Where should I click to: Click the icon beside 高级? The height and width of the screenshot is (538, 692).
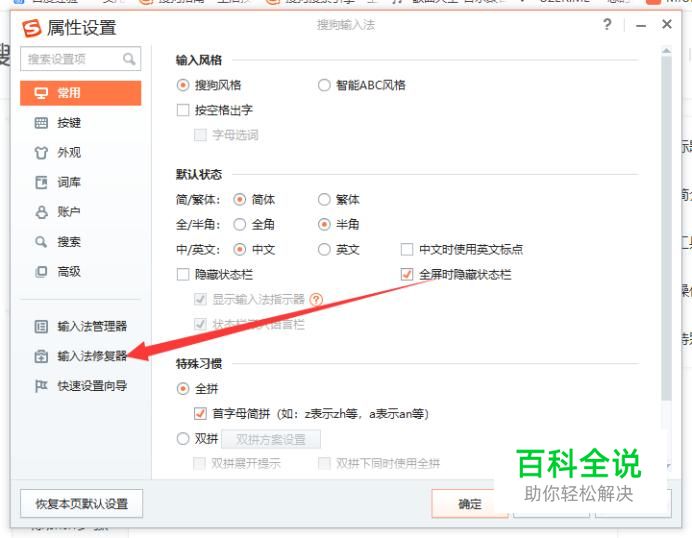[x=41, y=271]
